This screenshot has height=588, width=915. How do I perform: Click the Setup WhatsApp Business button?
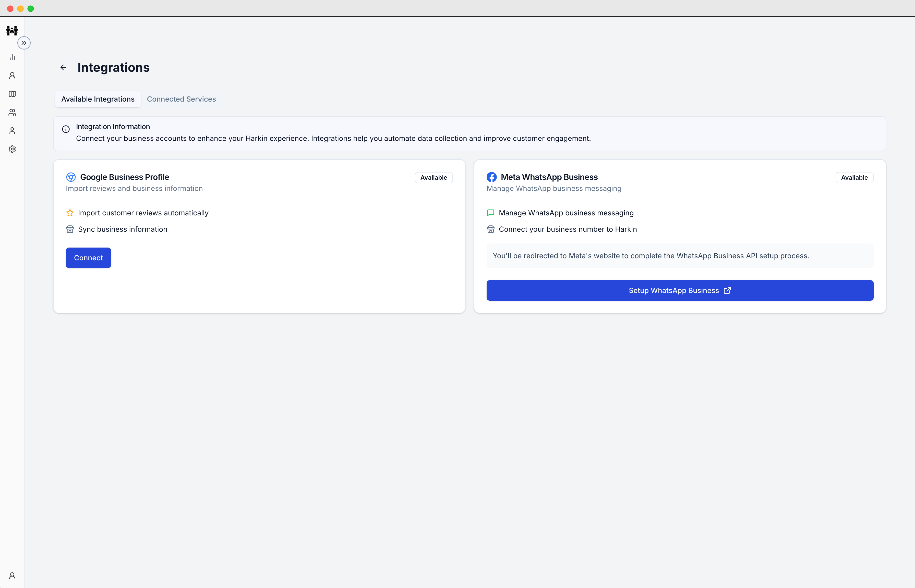click(679, 291)
